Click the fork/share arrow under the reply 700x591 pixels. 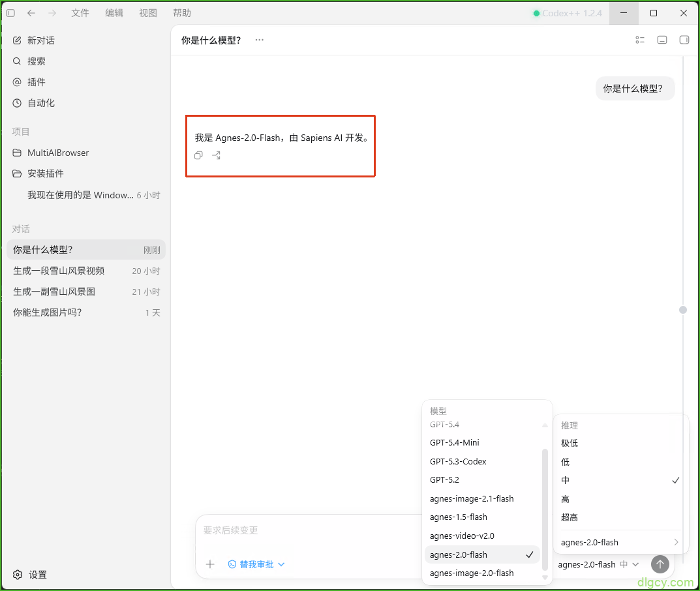tap(217, 155)
